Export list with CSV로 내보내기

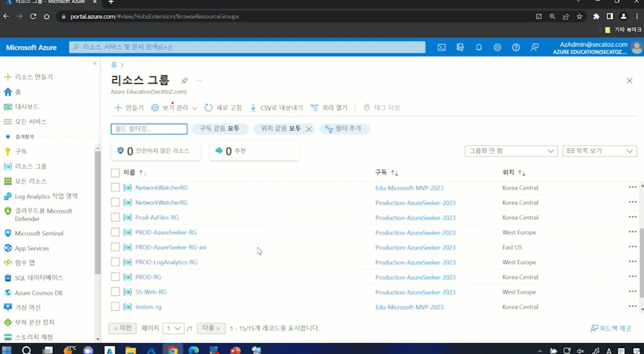[x=276, y=108]
